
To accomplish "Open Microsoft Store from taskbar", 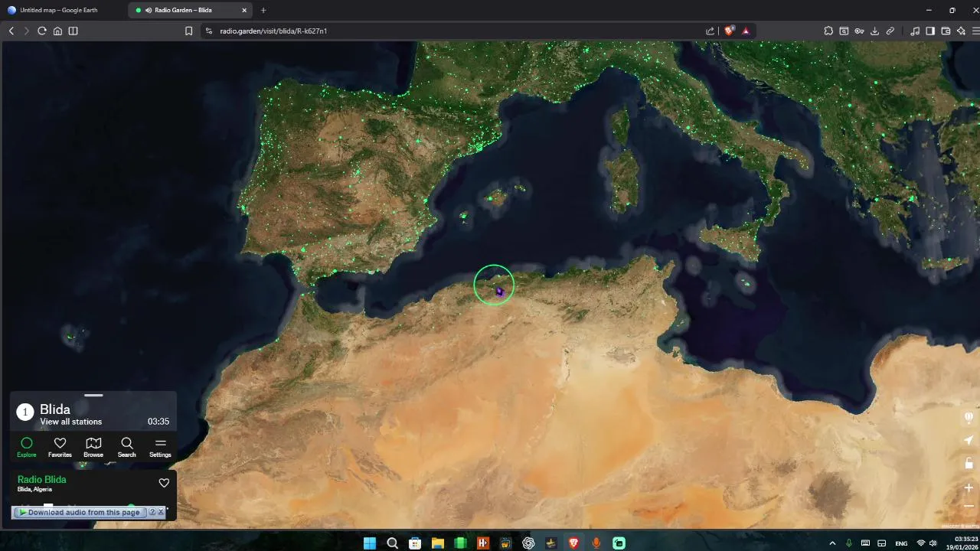I will 414,543.
